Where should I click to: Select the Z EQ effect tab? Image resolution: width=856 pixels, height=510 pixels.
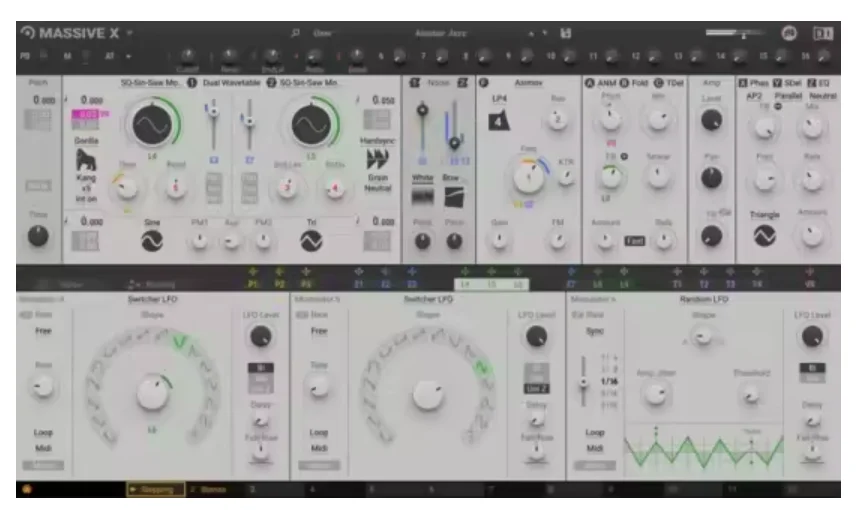818,83
